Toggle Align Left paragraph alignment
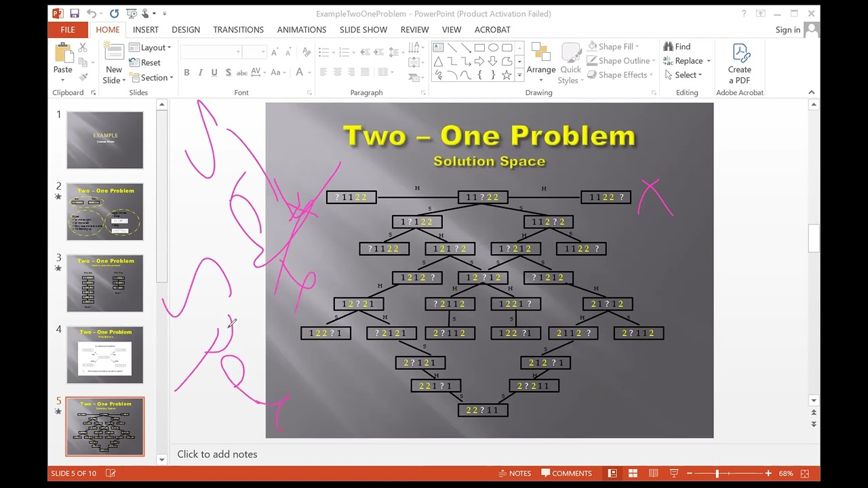868x488 pixels. 323,73
